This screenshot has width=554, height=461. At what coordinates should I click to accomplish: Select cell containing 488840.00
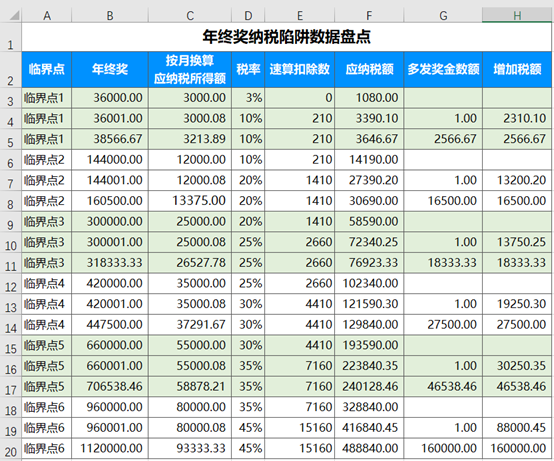369,448
